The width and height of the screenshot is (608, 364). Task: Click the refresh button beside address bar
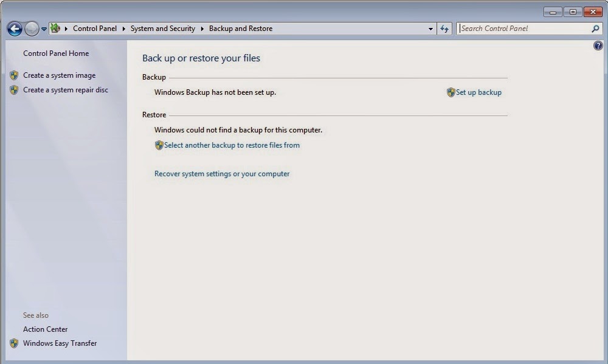point(444,29)
